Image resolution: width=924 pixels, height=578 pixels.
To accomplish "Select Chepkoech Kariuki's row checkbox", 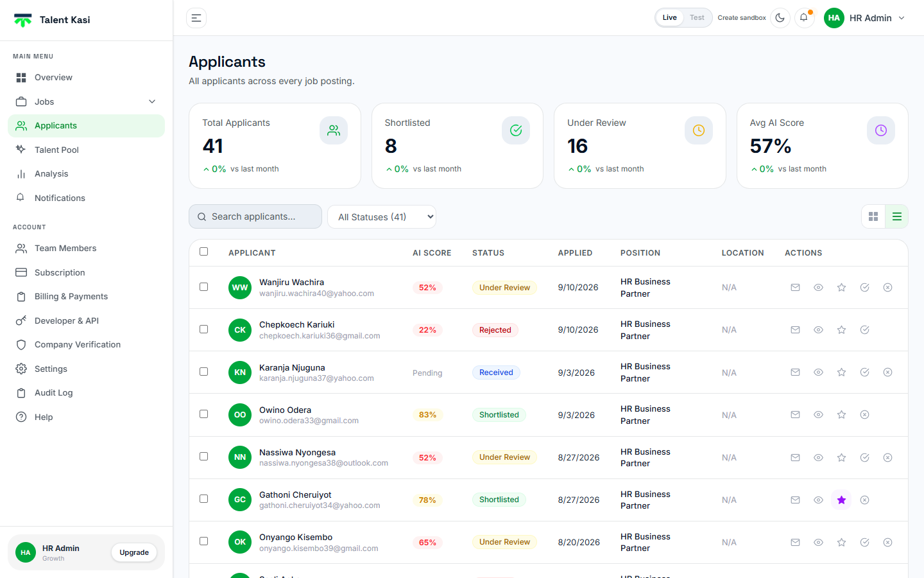I will click(x=203, y=329).
